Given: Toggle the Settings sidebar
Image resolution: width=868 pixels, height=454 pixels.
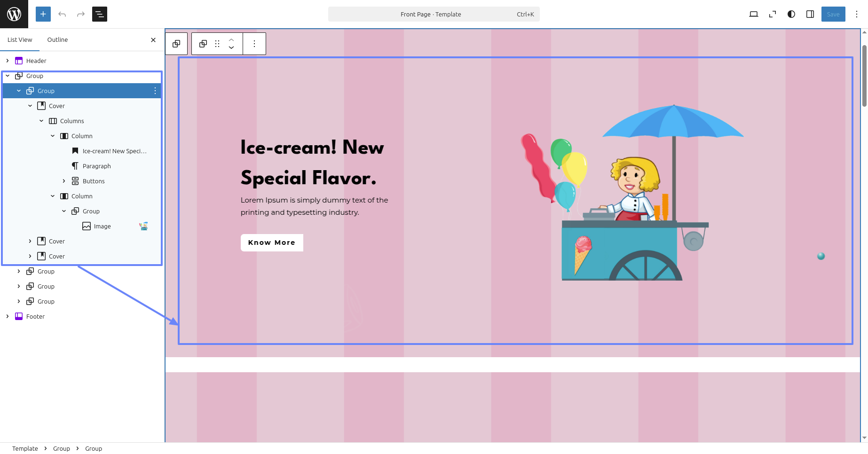Looking at the screenshot, I should coord(810,14).
